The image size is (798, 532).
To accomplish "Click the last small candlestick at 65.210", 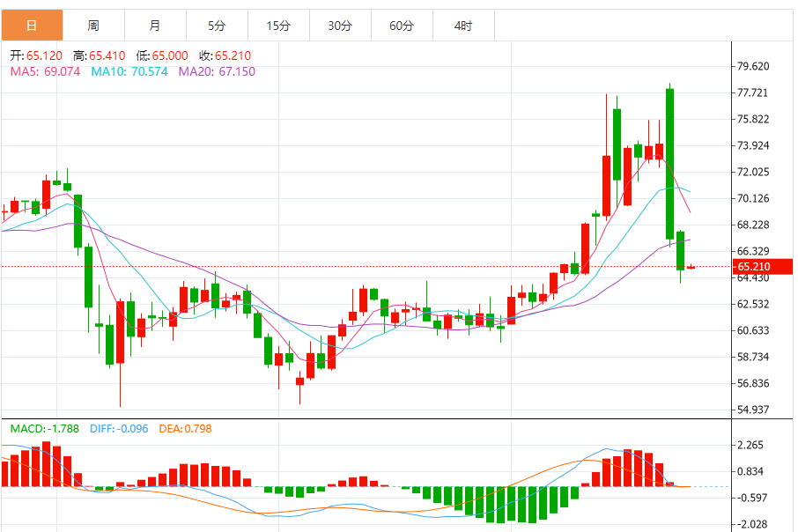I will click(x=691, y=267).
